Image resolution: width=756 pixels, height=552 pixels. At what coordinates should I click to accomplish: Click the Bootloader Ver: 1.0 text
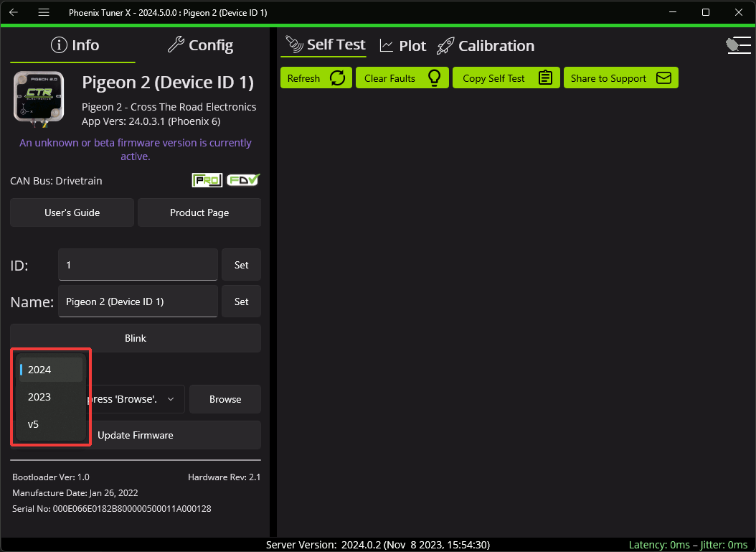[x=51, y=477]
